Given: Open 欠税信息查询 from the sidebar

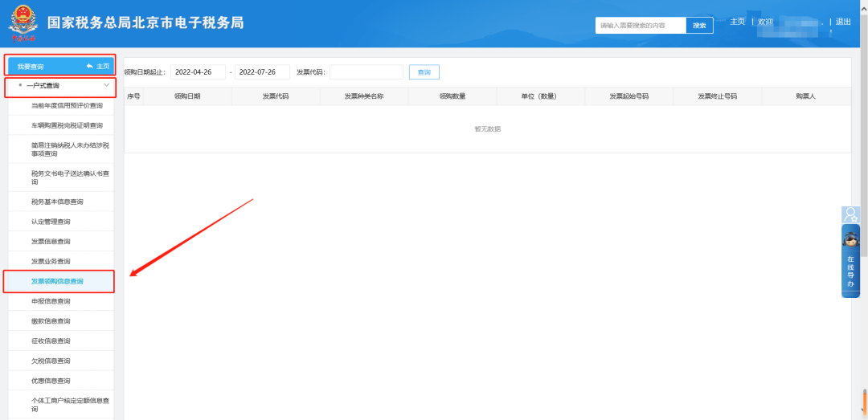Looking at the screenshot, I should pyautogui.click(x=51, y=361).
